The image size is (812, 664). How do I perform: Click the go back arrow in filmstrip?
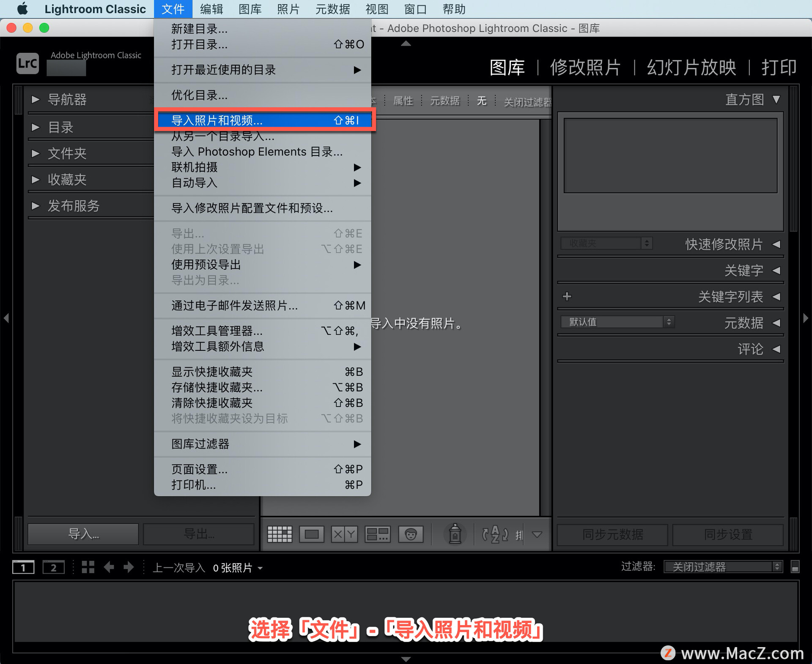tap(109, 567)
